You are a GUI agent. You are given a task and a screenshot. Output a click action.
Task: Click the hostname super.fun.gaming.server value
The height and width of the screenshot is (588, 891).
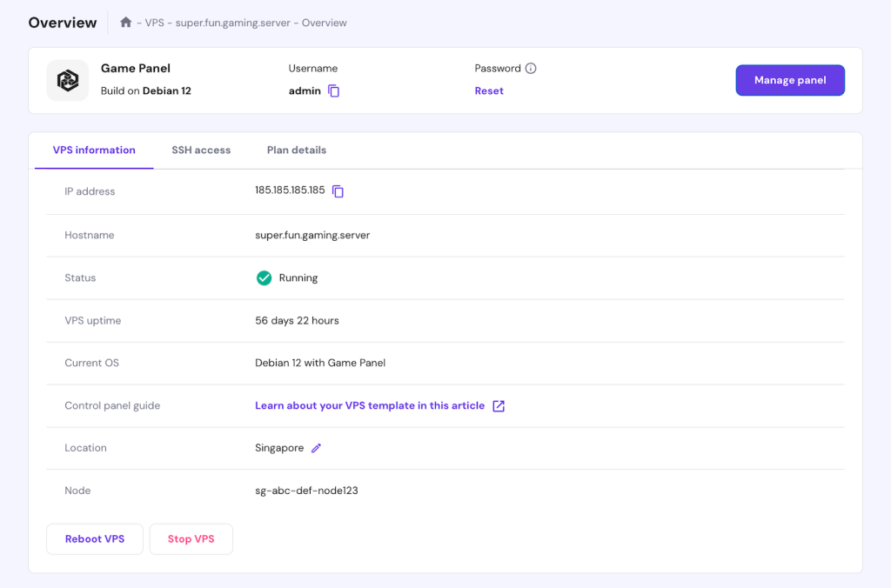pyautogui.click(x=312, y=235)
